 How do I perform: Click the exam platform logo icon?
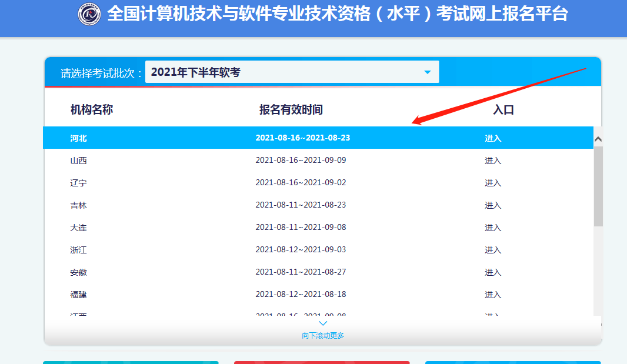89,15
